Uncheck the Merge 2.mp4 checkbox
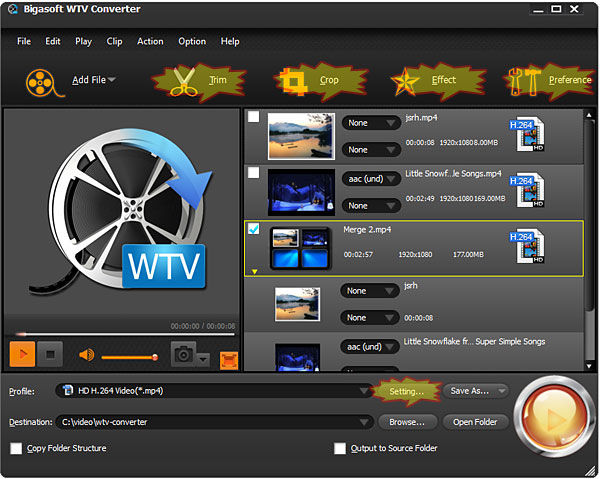Viewport: 600px width, 479px height. pos(253,229)
